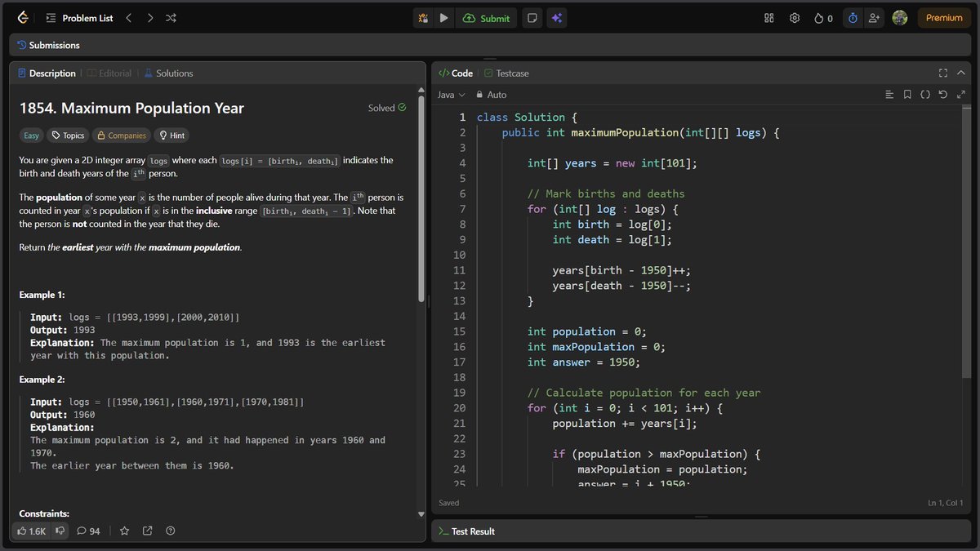980x551 pixels.
Task: Show the Hint
Action: tap(171, 136)
